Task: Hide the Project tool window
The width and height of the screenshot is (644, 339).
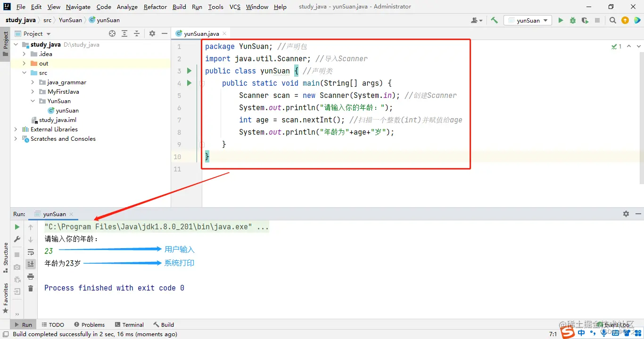Action: pos(164,33)
